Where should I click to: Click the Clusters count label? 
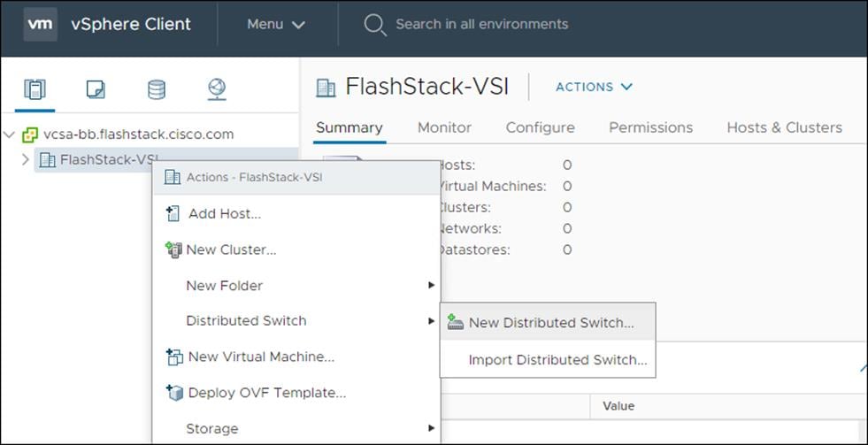coord(465,208)
